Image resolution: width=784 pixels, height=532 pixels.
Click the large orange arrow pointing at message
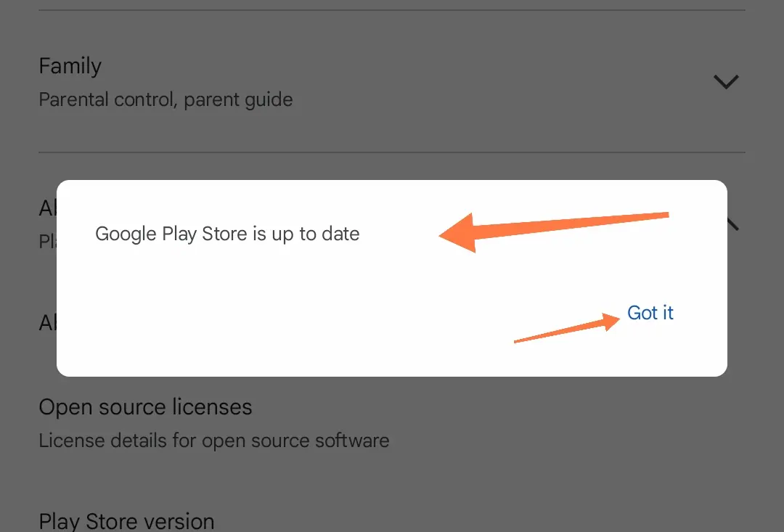553,232
